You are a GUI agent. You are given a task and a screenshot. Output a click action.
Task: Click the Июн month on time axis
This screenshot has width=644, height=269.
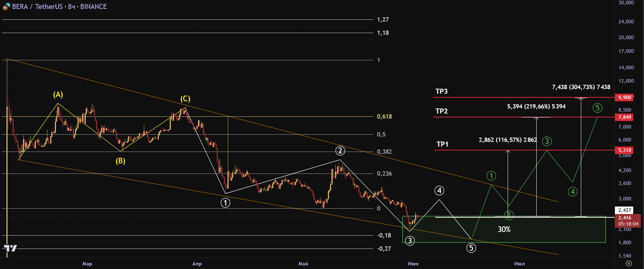point(414,264)
